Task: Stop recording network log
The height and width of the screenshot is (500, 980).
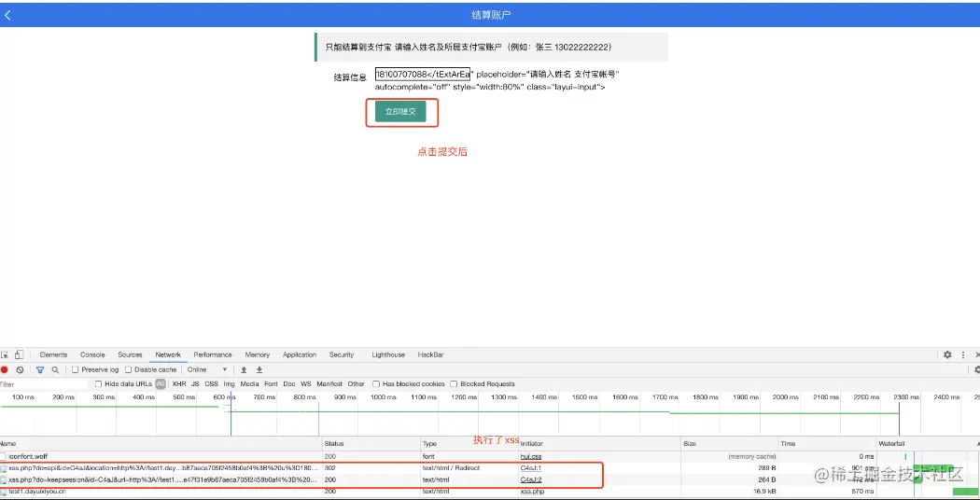Action: point(5,369)
